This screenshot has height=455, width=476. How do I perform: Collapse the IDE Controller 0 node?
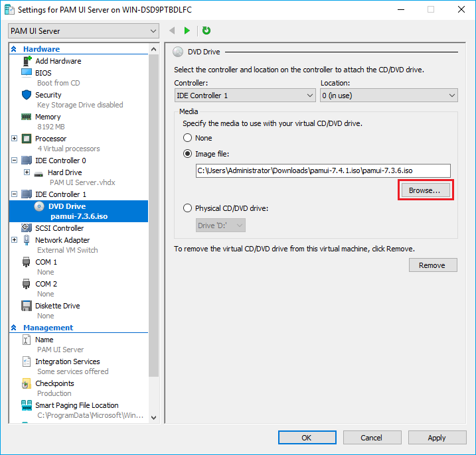[14, 160]
